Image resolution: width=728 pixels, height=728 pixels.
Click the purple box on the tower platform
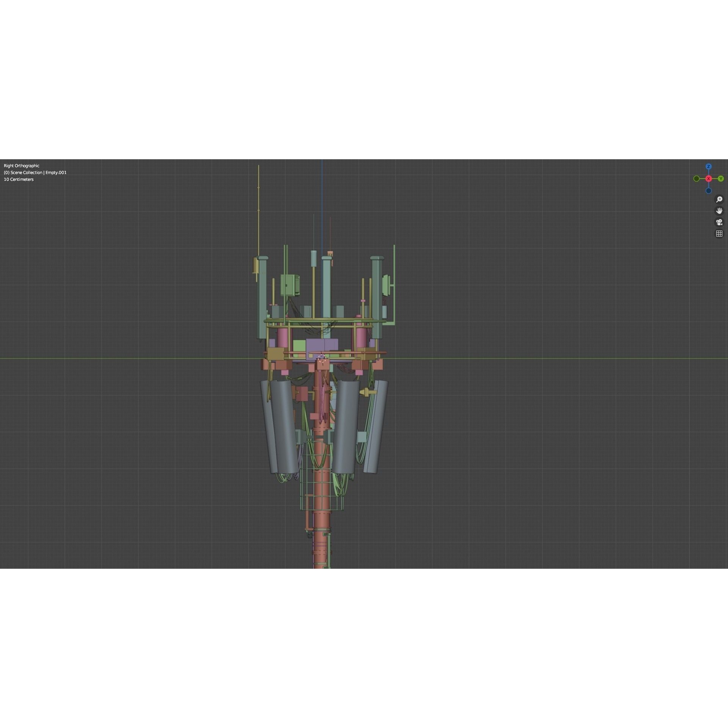pyautogui.click(x=322, y=343)
